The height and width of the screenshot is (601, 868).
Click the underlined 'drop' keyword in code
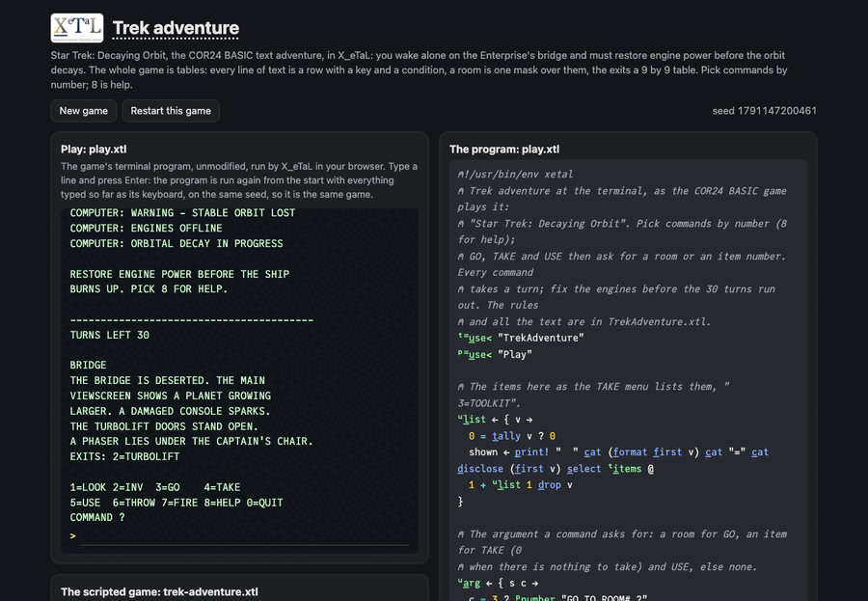coord(549,484)
